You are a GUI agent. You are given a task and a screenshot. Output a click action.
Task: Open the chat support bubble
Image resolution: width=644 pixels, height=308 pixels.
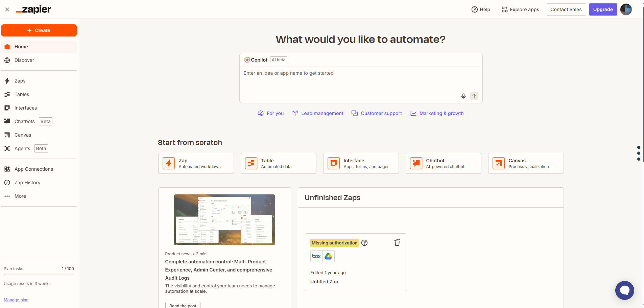tap(624, 290)
